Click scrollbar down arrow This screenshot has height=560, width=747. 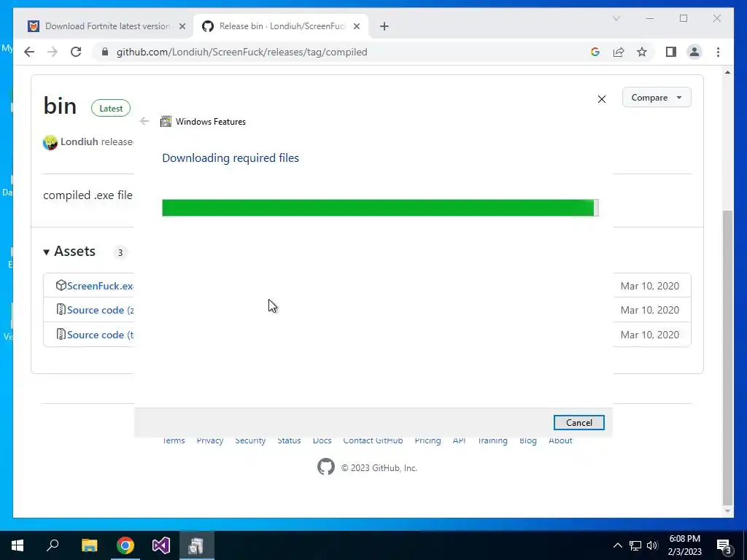pyautogui.click(x=727, y=511)
